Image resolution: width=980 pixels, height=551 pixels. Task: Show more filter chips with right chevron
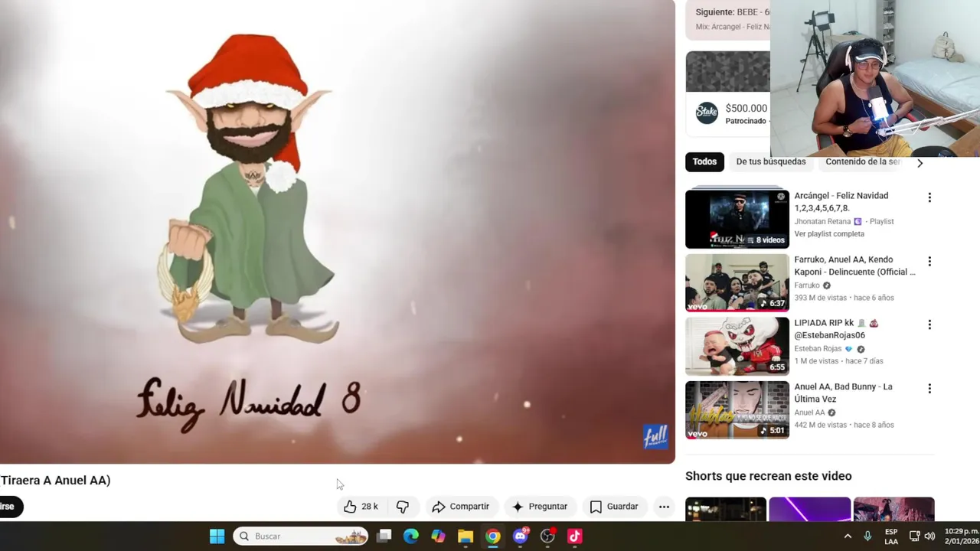(920, 163)
